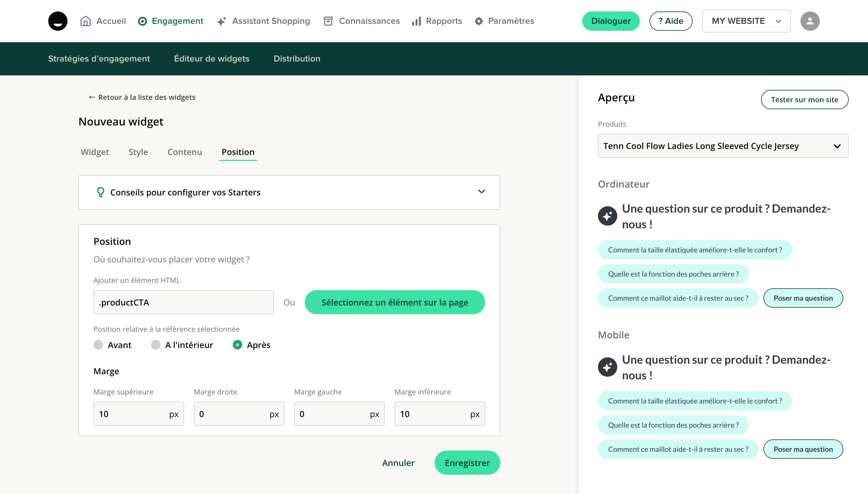868x494 pixels.
Task: Open the MY WEBSITE dropdown
Action: pos(746,21)
